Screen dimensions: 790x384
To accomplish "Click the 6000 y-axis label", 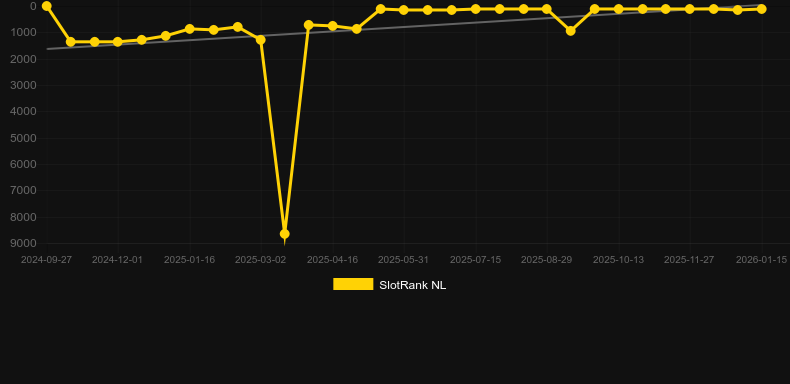I will pyautogui.click(x=23, y=164).
